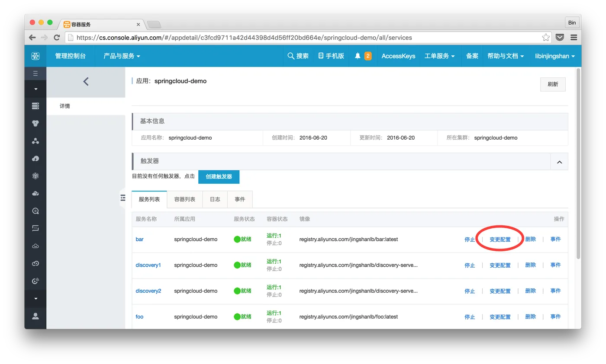Open the three-circle cluster icon in the sidebar

click(x=35, y=123)
